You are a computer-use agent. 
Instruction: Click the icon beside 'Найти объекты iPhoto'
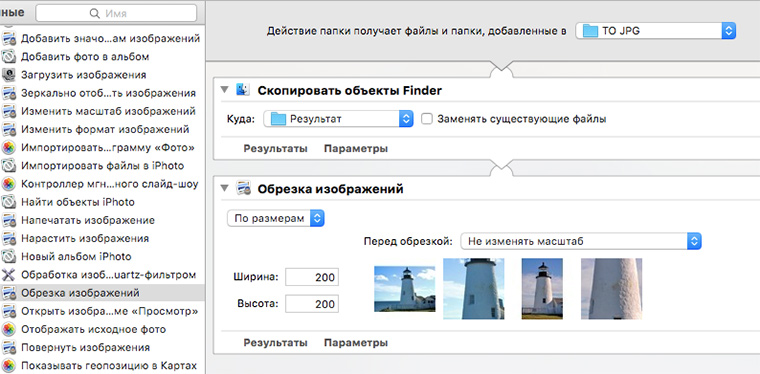coord(9,202)
